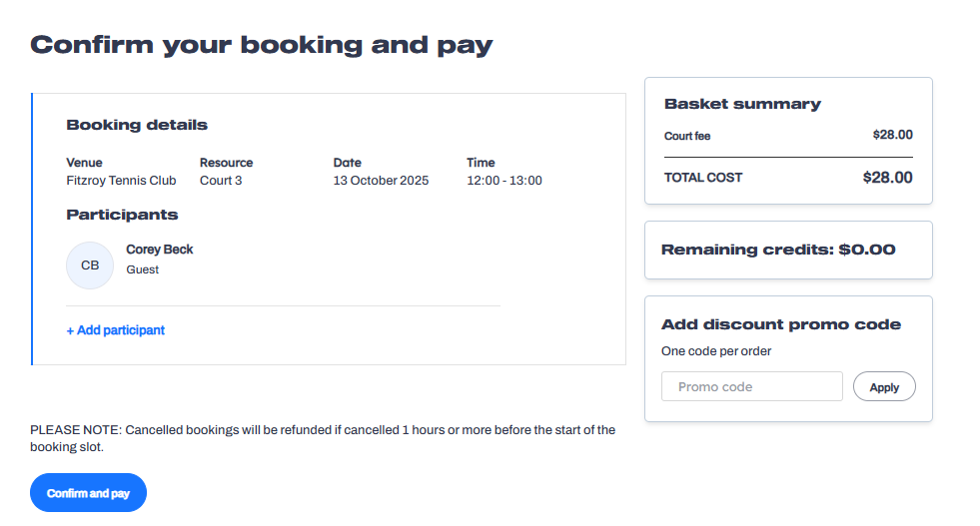Focus the Promo code input field
The height and width of the screenshot is (526, 980).
click(x=751, y=387)
